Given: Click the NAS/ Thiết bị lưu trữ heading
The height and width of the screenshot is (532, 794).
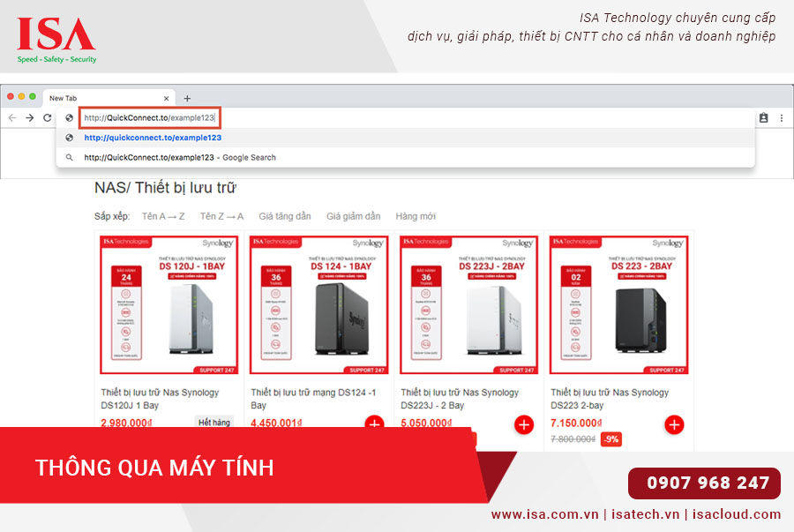Looking at the screenshot, I should pyautogui.click(x=165, y=188).
